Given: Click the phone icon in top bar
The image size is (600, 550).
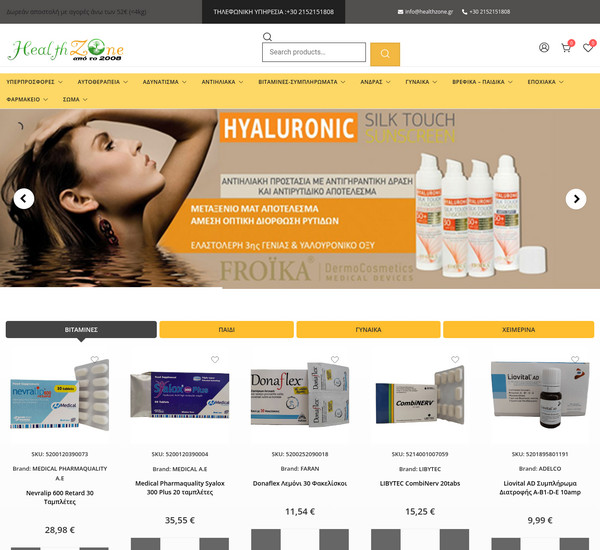Looking at the screenshot, I should pos(465,12).
